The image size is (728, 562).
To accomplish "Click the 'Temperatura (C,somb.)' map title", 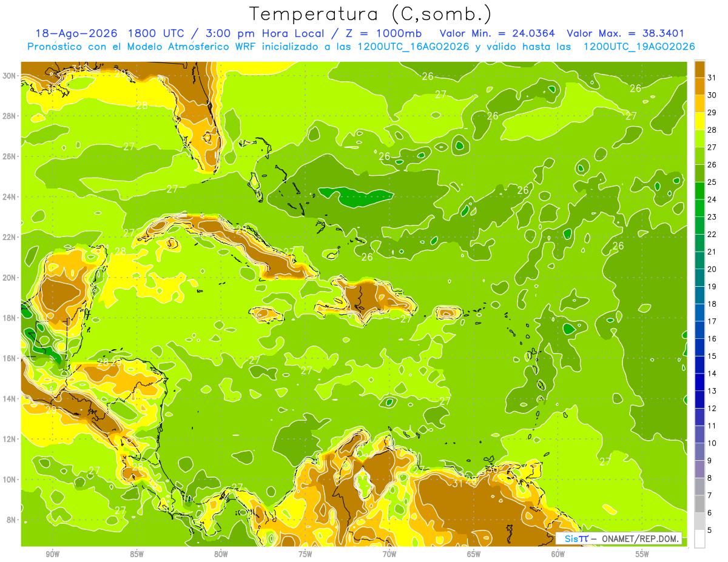I will coord(371,14).
